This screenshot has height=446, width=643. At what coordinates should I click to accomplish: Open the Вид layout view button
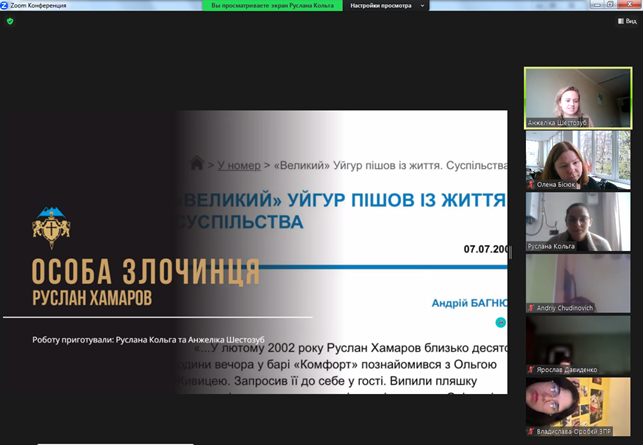pyautogui.click(x=627, y=21)
